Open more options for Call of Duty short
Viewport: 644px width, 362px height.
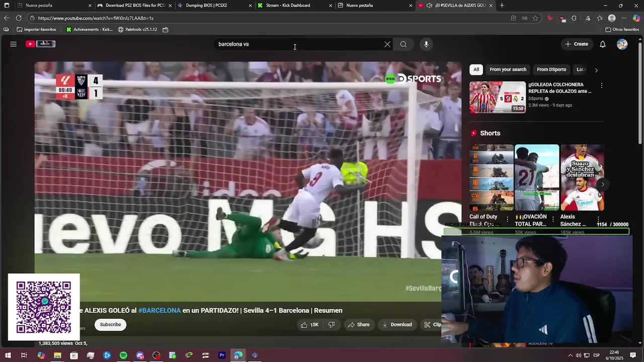[x=507, y=220]
